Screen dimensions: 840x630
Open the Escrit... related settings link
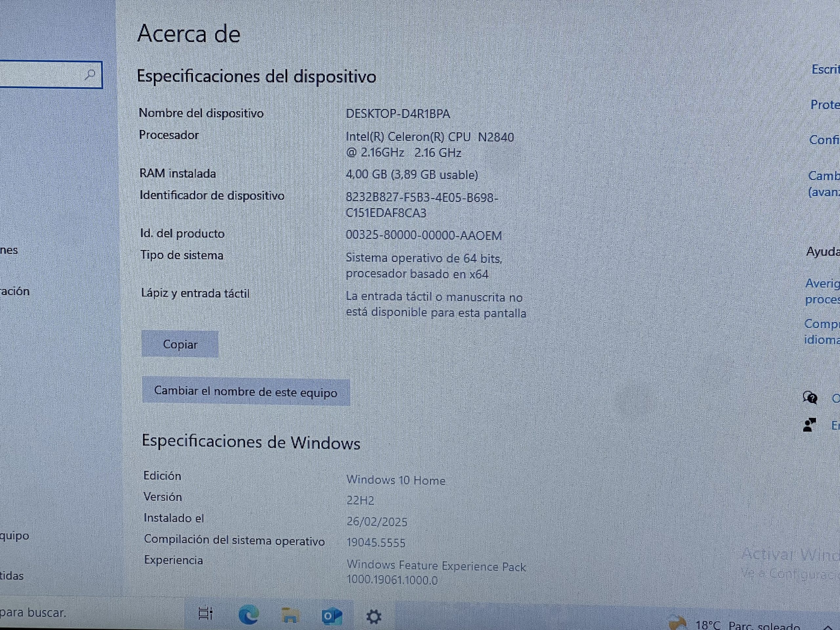[x=825, y=70]
